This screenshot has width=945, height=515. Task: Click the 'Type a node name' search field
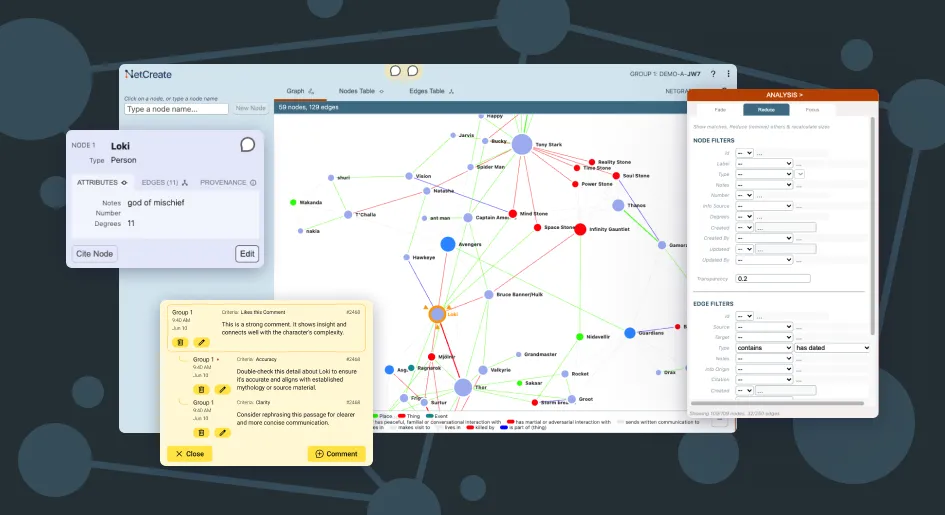tap(176, 109)
